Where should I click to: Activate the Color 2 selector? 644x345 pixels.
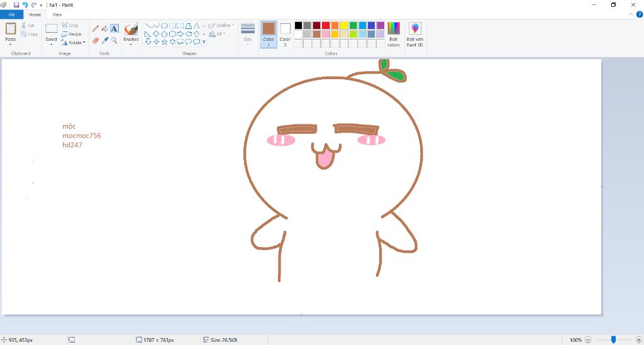[285, 35]
